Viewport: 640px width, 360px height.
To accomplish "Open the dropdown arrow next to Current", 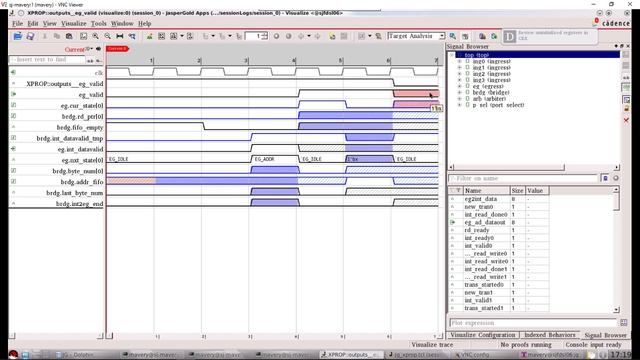I will (x=91, y=49).
